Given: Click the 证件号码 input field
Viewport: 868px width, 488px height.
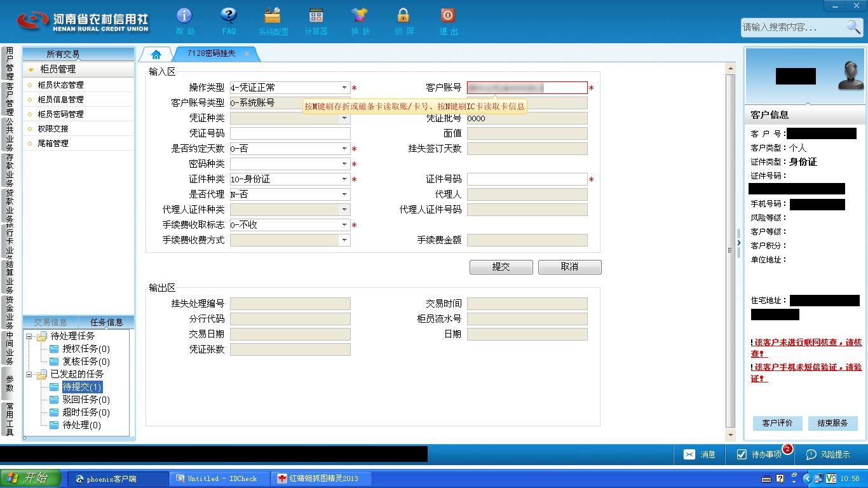Looking at the screenshot, I should [x=527, y=179].
